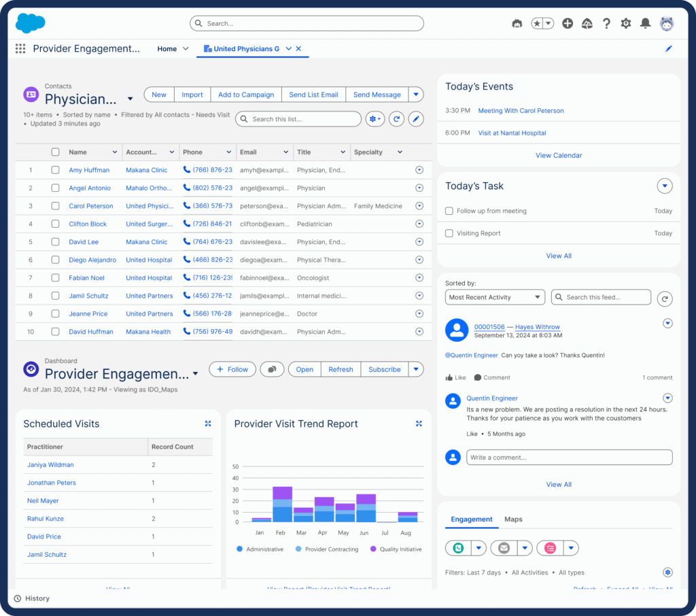Expand the Scheduled Visits widget
696x616 pixels.
click(208, 424)
